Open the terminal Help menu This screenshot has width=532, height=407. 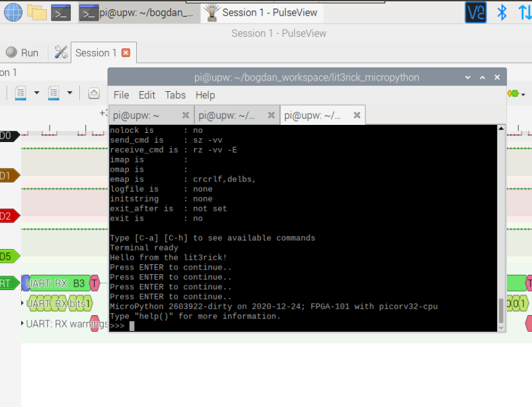206,95
